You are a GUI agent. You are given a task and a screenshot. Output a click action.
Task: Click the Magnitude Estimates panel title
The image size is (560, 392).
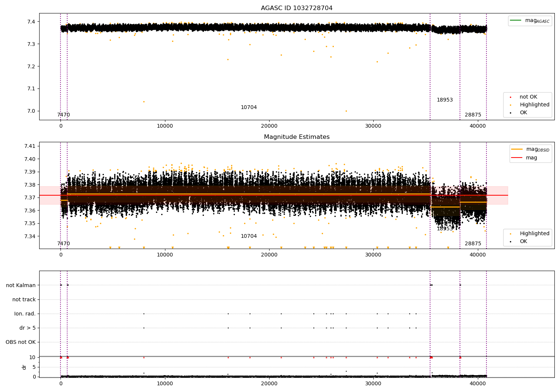[296, 137]
